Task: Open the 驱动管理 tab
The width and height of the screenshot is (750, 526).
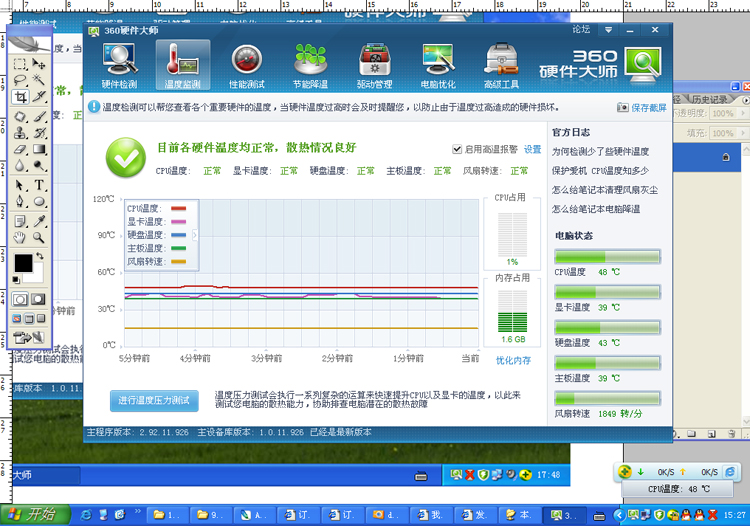Action: 375,65
